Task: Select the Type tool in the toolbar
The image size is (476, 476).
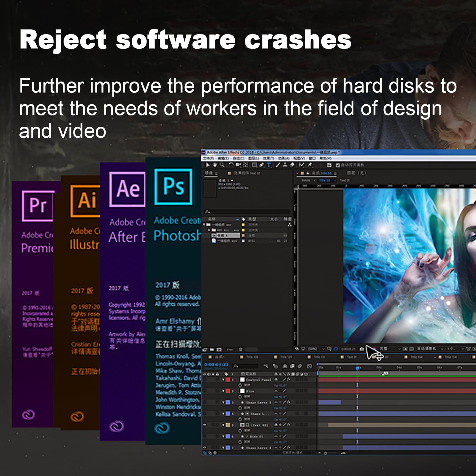Action: (269, 165)
